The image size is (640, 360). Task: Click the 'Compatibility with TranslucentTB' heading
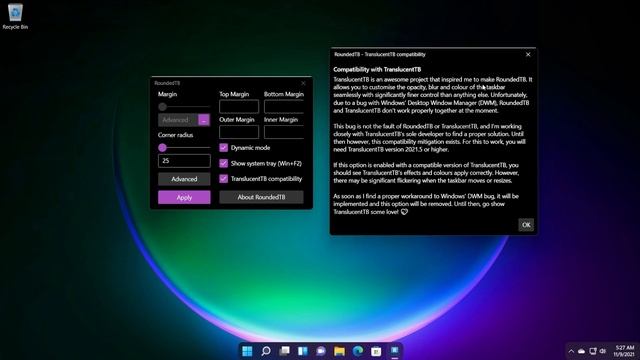[377, 69]
